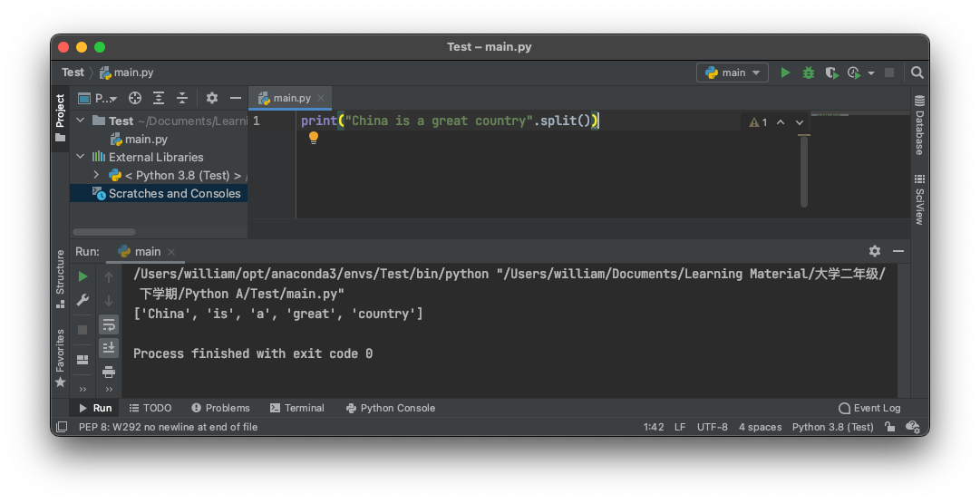Screen dimensions: 980x503
Task: Collapse the Test project folder
Action: (80, 121)
